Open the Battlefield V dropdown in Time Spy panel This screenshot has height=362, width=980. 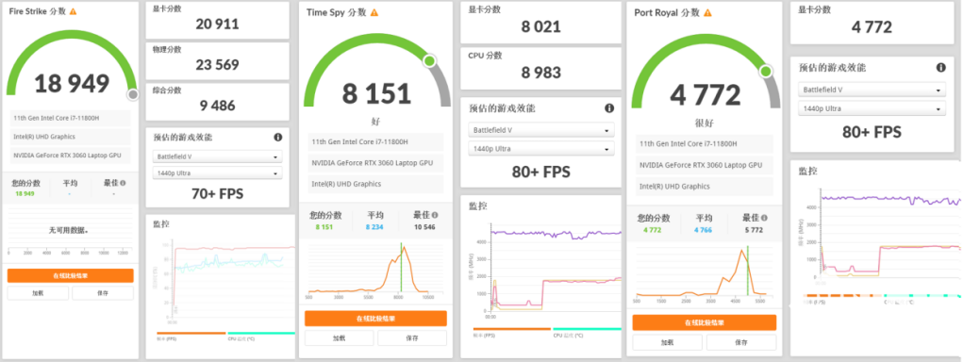[x=540, y=130]
